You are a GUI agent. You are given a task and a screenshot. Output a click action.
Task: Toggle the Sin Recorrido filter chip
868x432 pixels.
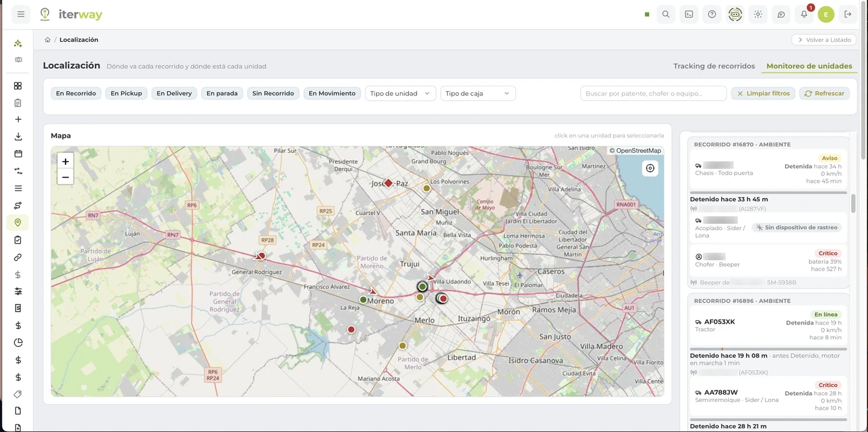tap(273, 93)
